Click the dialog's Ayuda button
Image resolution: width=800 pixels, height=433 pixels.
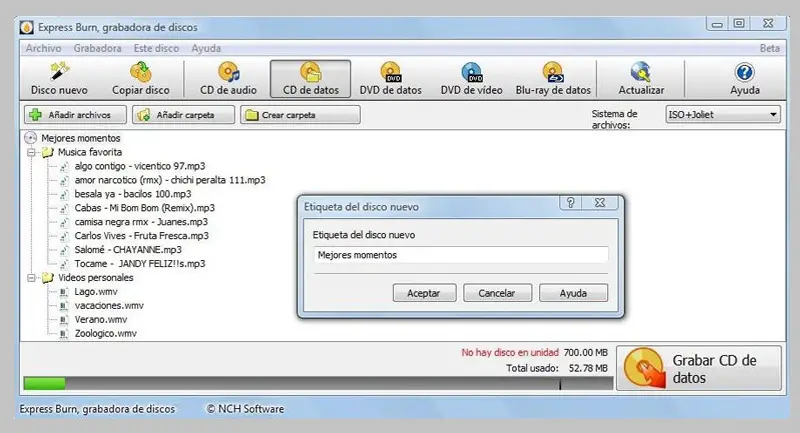[x=573, y=293]
